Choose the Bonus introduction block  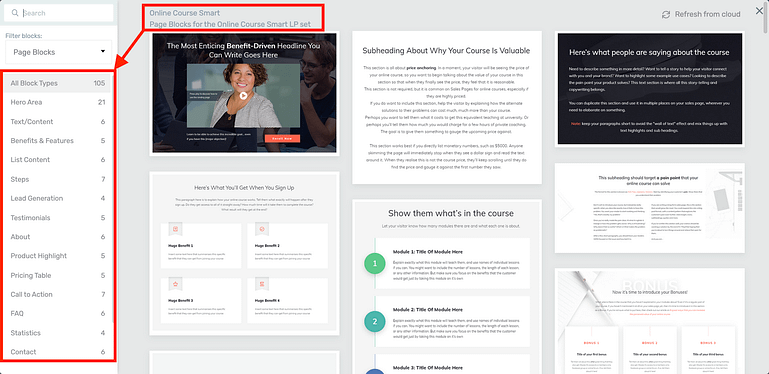click(649, 321)
